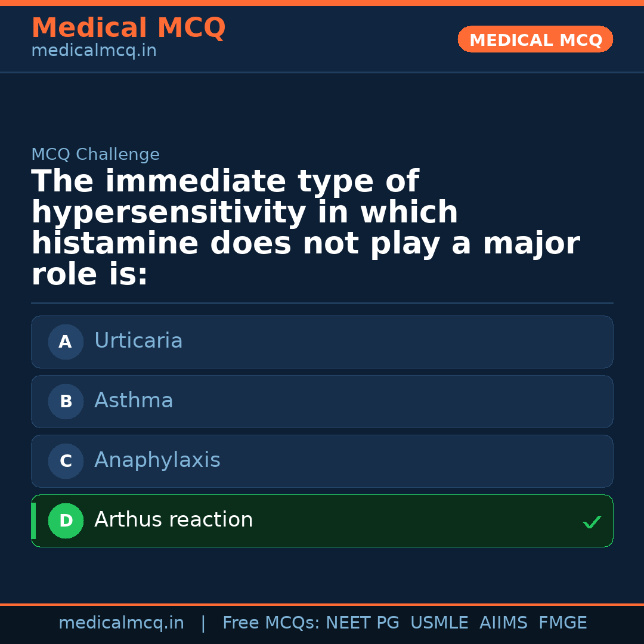Click the letter A circle badge
The image size is (644, 644).
pos(66,342)
